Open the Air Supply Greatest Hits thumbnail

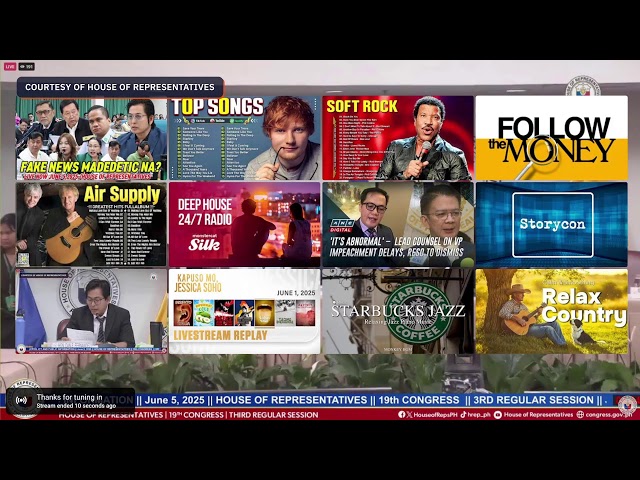pyautogui.click(x=91, y=224)
